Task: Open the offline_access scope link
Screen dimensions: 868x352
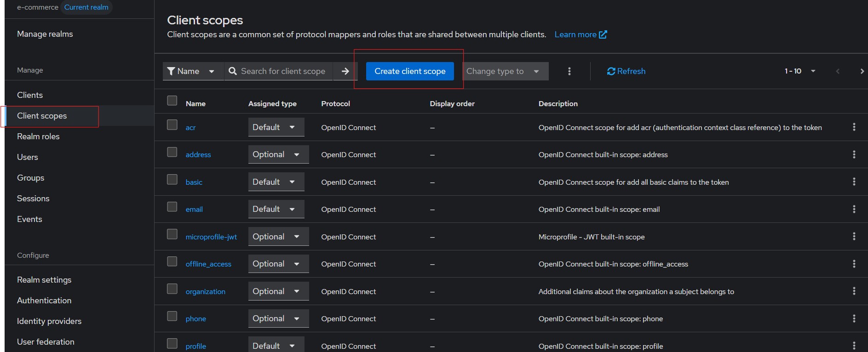Action: pos(208,264)
